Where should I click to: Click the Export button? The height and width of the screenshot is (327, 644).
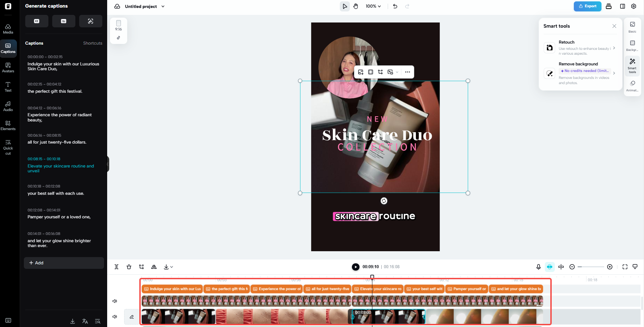pyautogui.click(x=587, y=6)
